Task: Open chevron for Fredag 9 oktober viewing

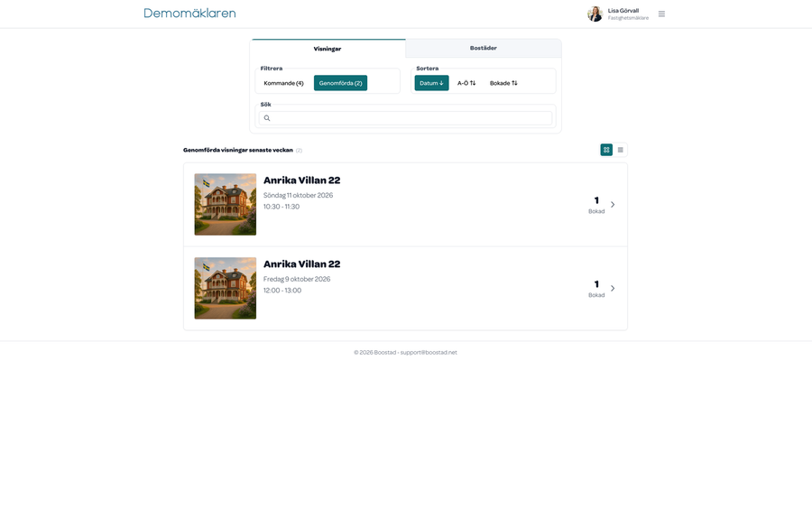Action: pos(613,289)
